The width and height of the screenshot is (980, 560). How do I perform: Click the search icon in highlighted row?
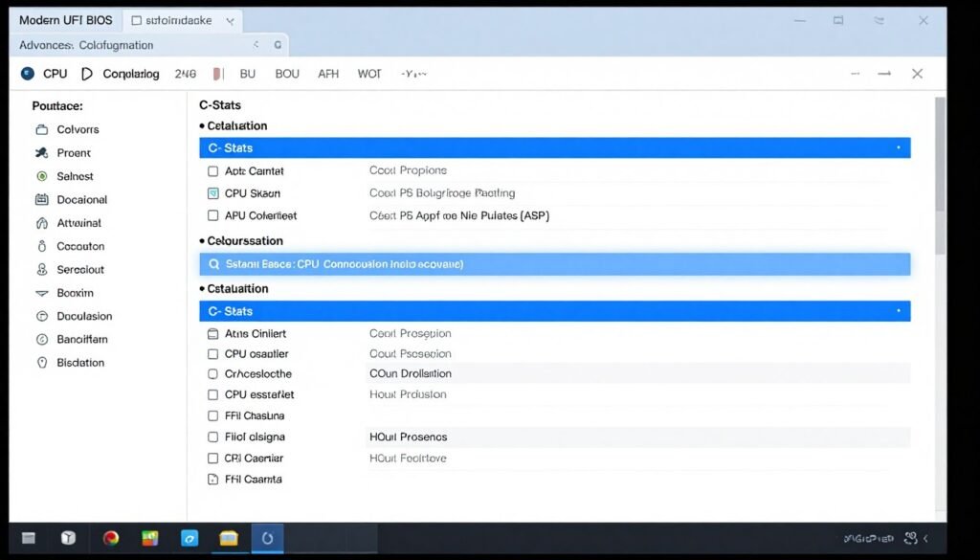point(212,264)
